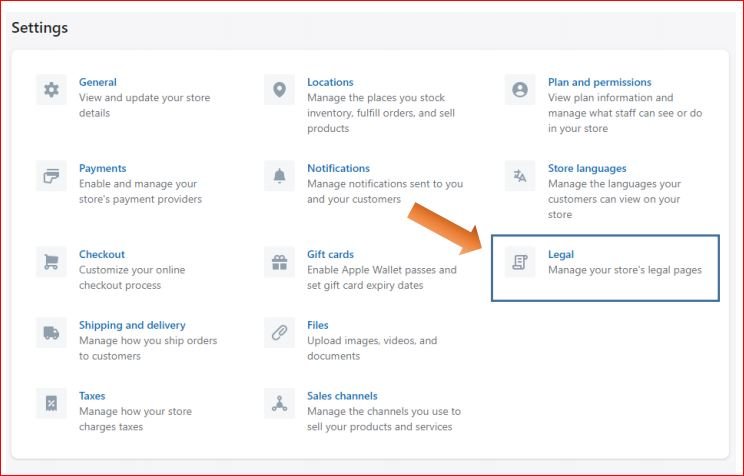Click the Gift cards gift icon
744x476 pixels.
coord(279,261)
